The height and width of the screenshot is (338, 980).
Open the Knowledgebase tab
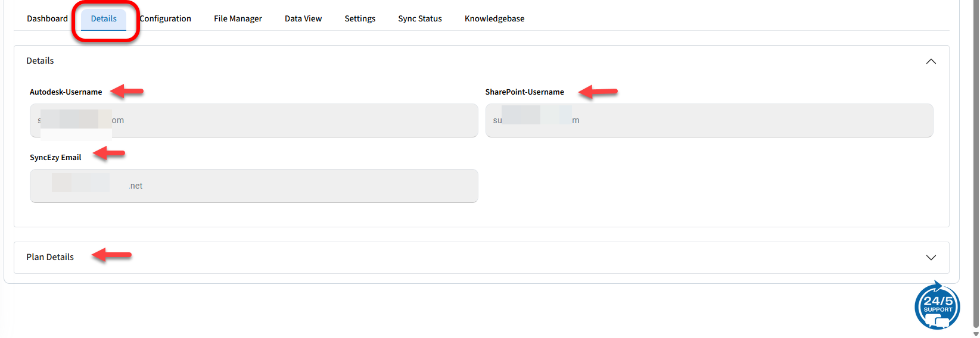pos(494,18)
